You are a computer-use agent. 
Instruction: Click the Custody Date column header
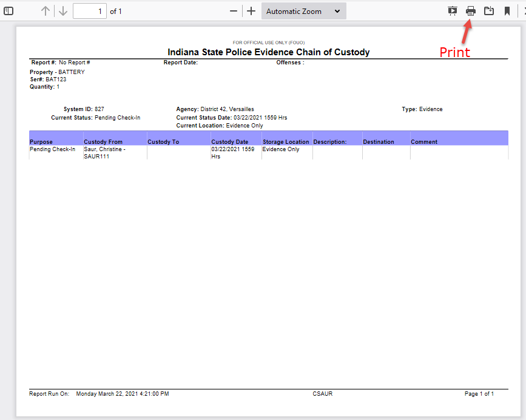pyautogui.click(x=229, y=142)
